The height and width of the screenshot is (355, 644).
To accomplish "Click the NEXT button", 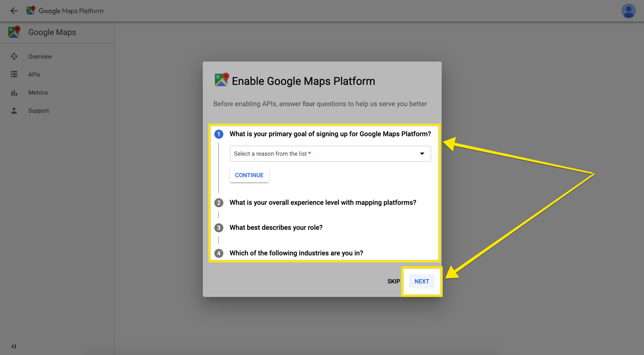I will (x=422, y=281).
